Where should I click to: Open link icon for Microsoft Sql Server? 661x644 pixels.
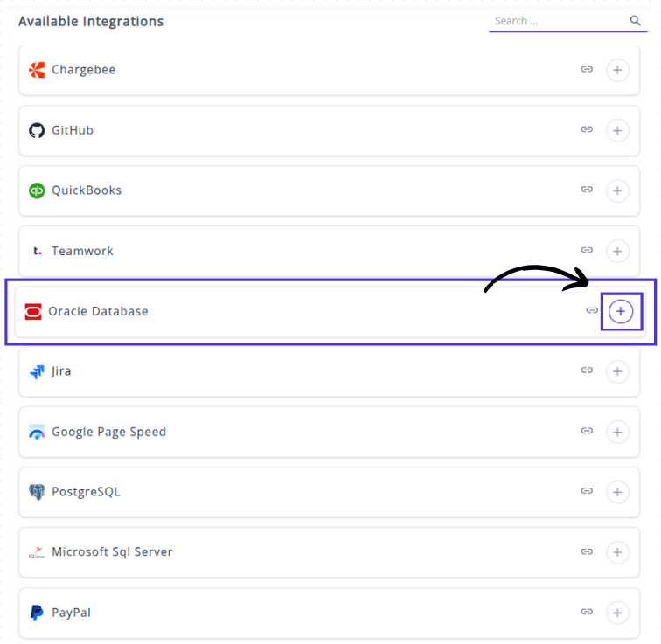(x=588, y=552)
